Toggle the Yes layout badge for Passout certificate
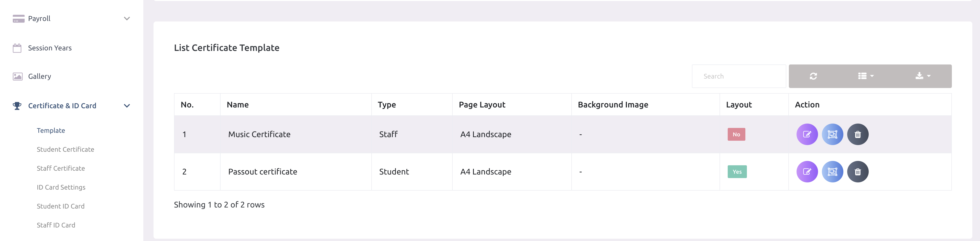The height and width of the screenshot is (241, 980). point(737,171)
